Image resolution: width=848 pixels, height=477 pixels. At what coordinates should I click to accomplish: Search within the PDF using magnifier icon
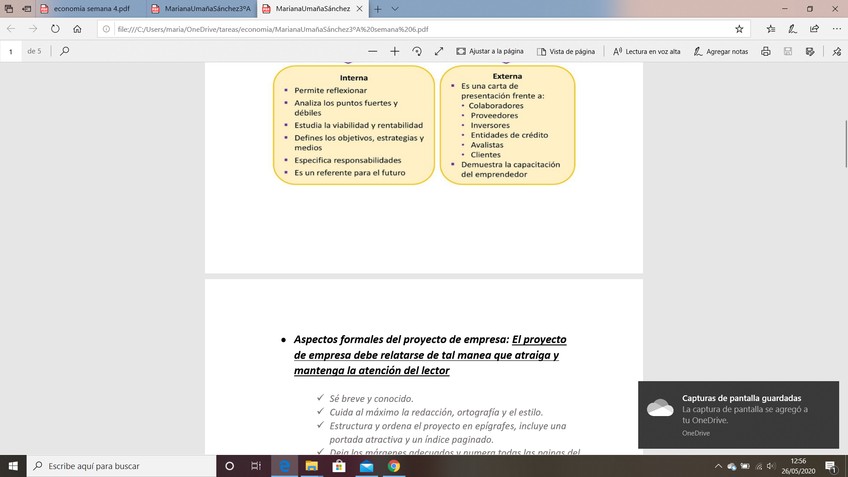64,51
